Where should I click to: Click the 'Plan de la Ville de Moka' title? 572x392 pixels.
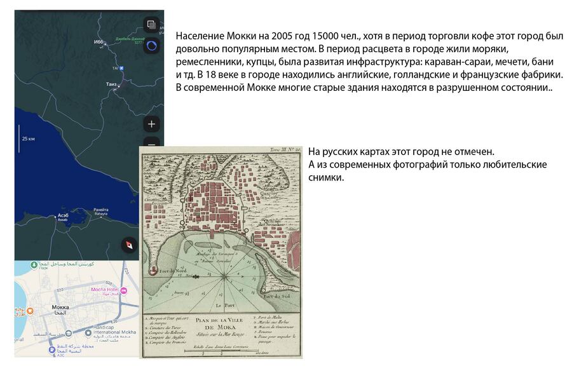pyautogui.click(x=219, y=323)
